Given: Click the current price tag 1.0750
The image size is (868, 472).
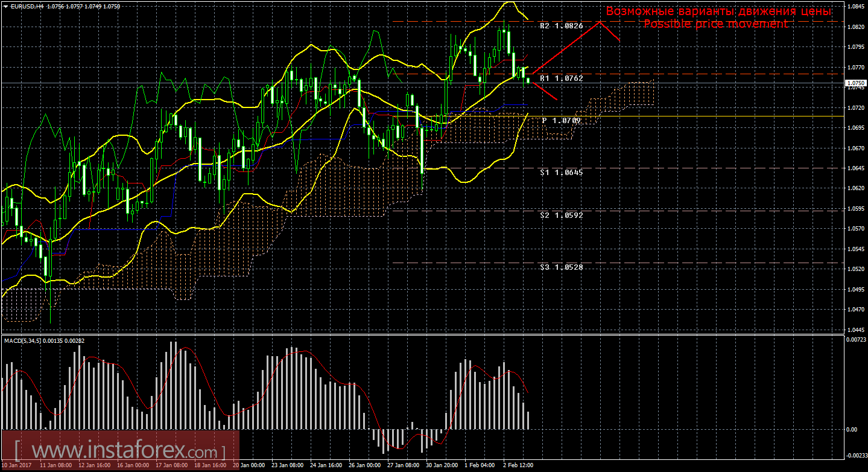Looking at the screenshot, I should pos(855,83).
